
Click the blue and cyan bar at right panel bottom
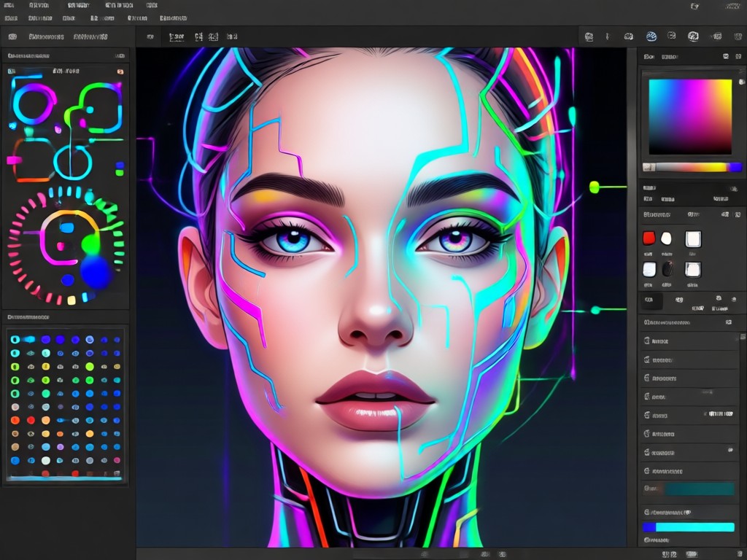689,527
